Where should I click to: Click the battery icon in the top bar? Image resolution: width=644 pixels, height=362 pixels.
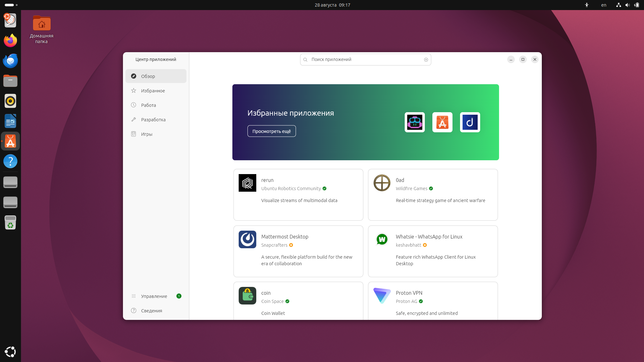pos(636,5)
